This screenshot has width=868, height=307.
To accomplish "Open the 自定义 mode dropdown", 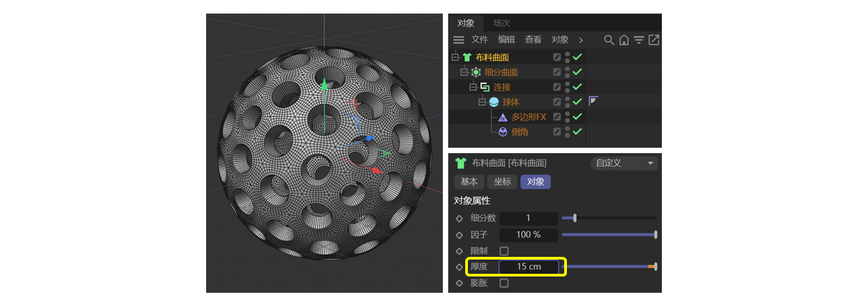I will [624, 163].
